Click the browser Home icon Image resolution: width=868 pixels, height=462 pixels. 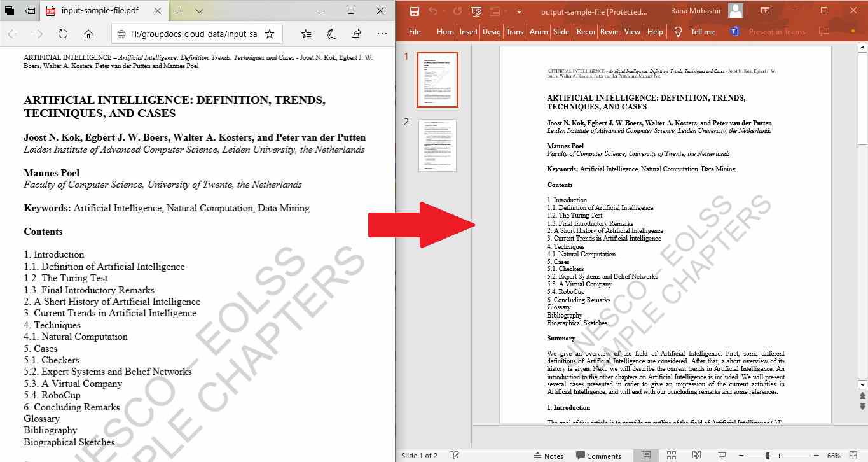88,34
